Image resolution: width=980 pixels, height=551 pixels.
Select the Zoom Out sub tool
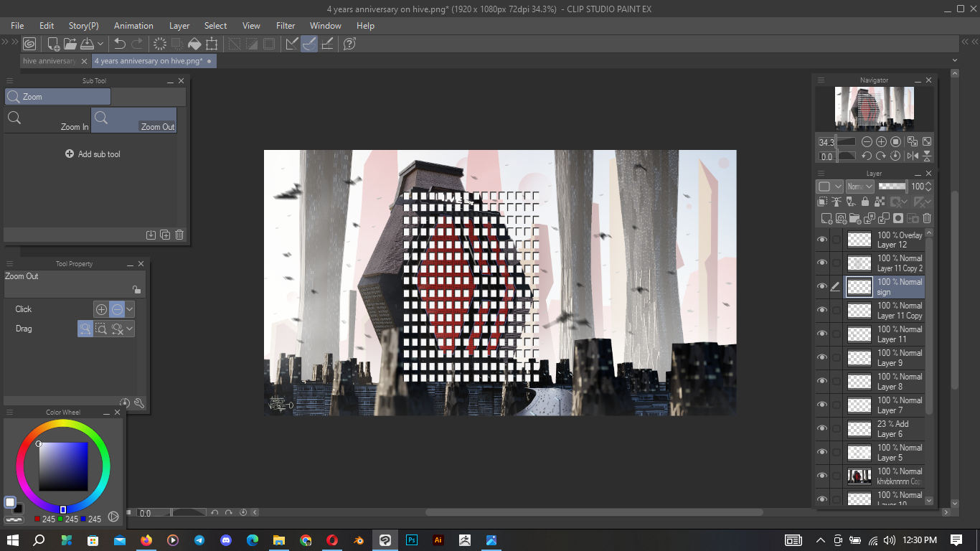point(134,120)
